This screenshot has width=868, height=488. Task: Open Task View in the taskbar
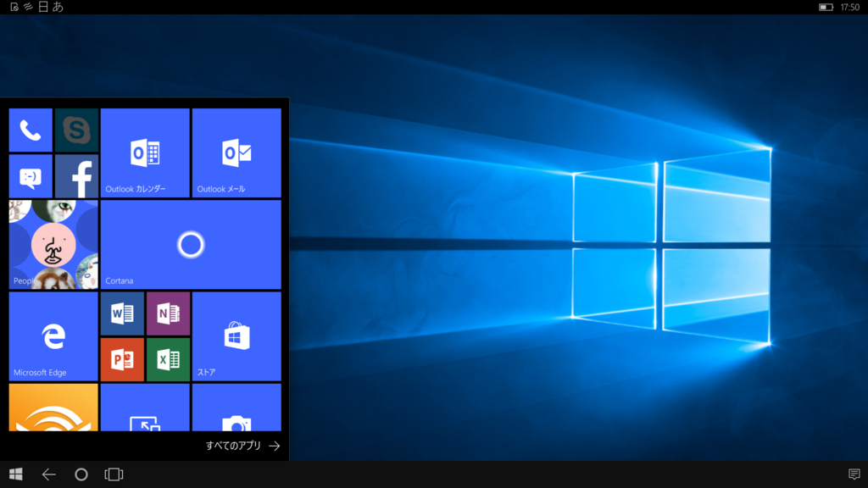pyautogui.click(x=114, y=474)
